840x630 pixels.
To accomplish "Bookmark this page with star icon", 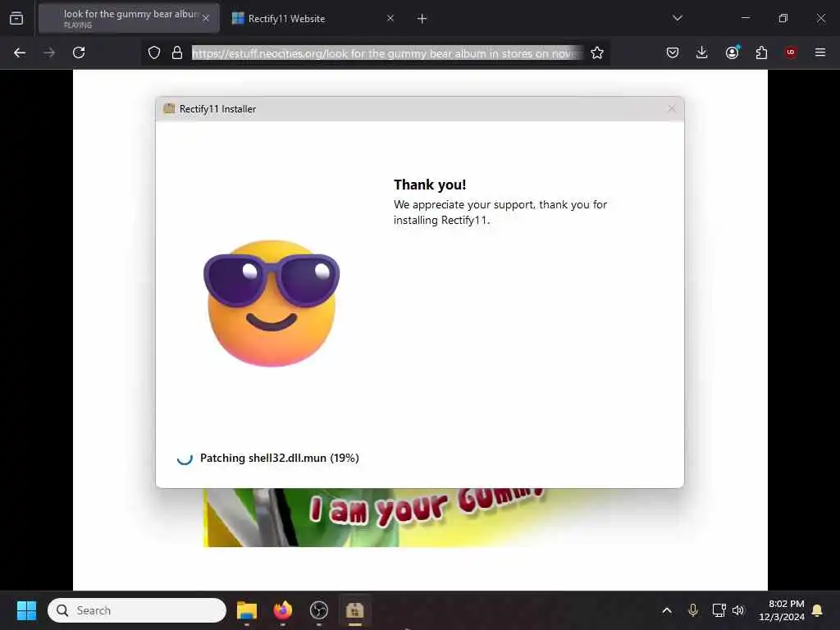I will (597, 52).
